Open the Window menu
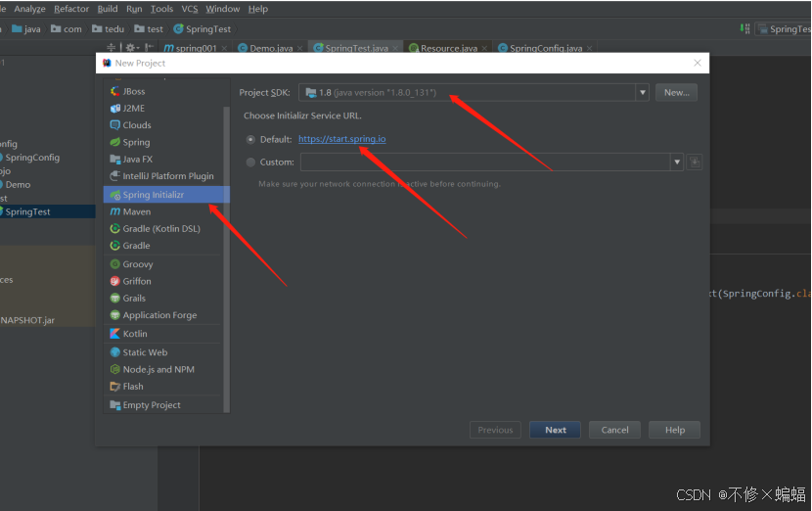 point(223,9)
